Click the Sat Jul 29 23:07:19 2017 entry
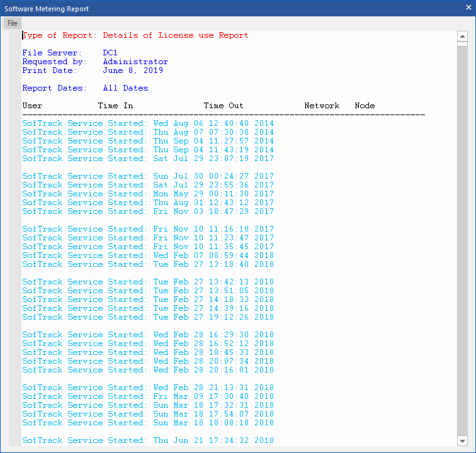Image resolution: width=476 pixels, height=453 pixels. coord(148,159)
